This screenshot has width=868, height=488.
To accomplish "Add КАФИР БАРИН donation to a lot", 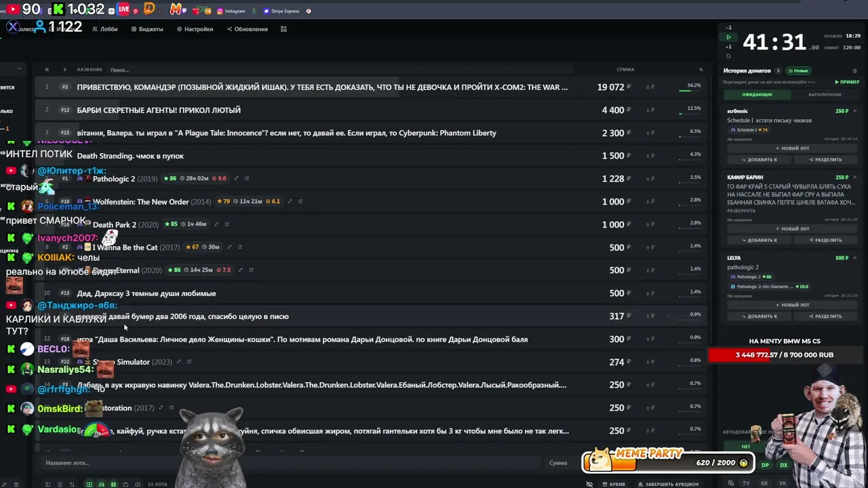I will 759,240.
